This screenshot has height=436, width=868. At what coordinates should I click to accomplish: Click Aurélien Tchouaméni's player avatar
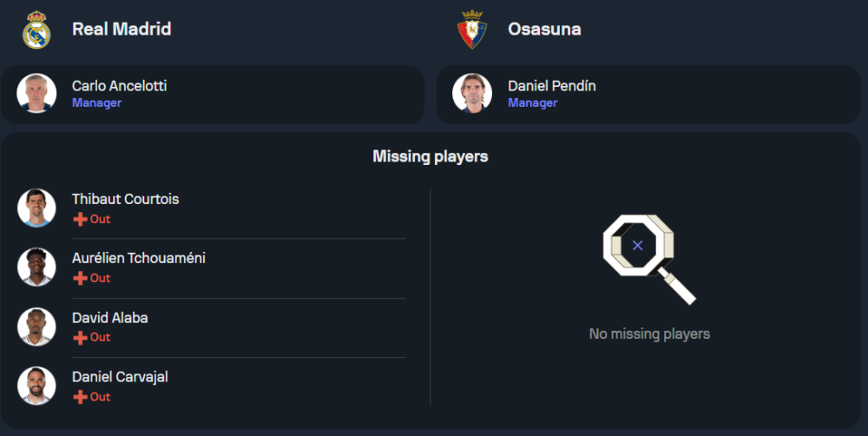[36, 267]
